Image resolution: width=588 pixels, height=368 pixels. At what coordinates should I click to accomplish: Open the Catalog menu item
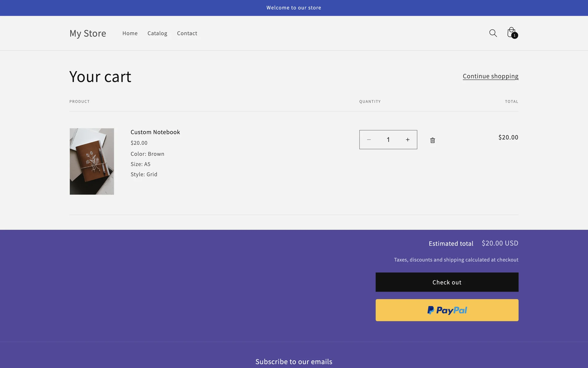157,33
